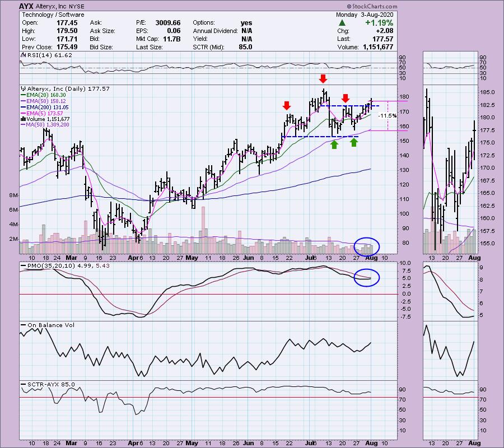
Task: Click the RSI(14) 61.62 indicator label
Action: 50,55
